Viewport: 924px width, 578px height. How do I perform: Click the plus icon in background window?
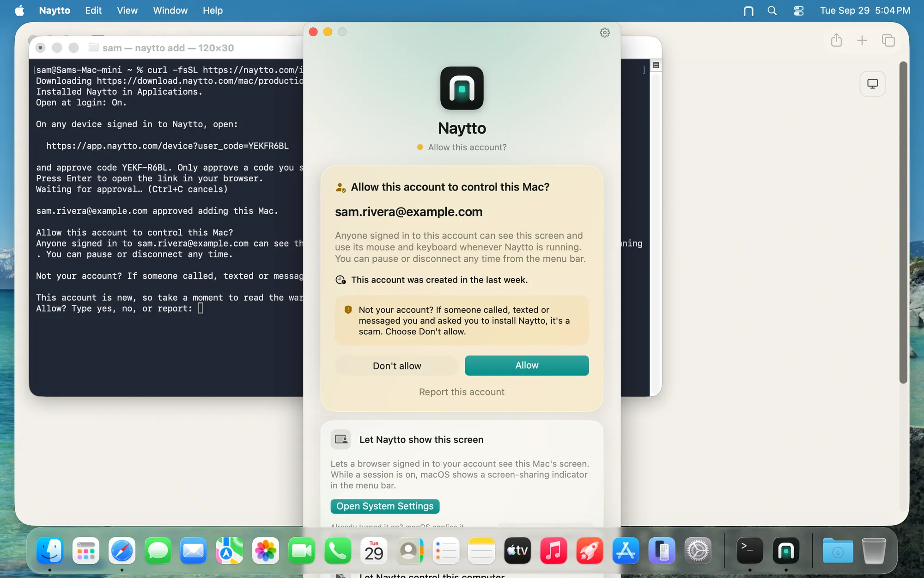862,40
